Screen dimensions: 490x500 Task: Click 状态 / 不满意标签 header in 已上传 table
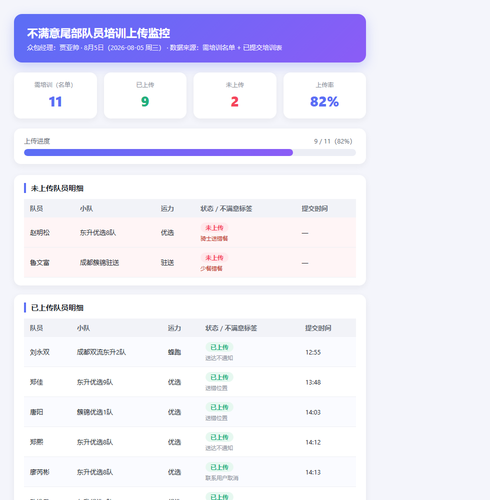231,328
